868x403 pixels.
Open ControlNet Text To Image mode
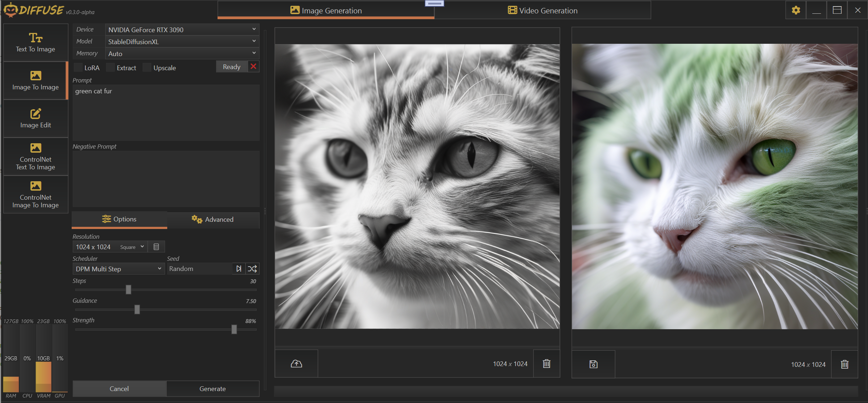[35, 157]
